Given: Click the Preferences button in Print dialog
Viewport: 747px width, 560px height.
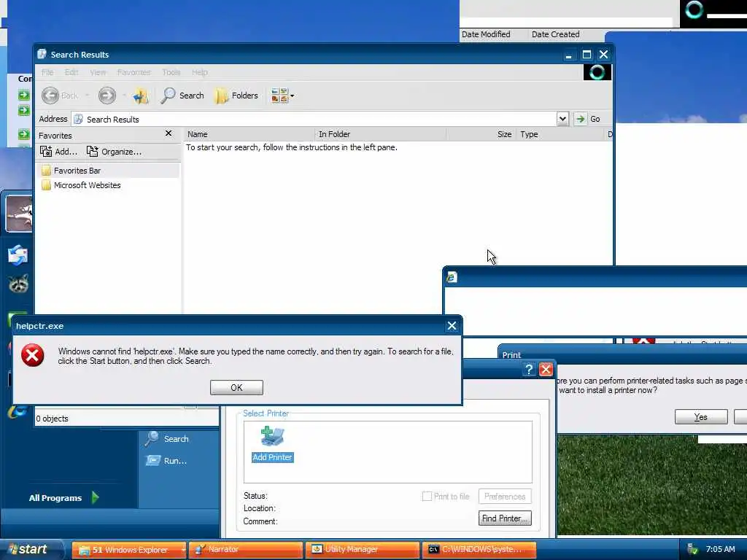Looking at the screenshot, I should [x=505, y=496].
